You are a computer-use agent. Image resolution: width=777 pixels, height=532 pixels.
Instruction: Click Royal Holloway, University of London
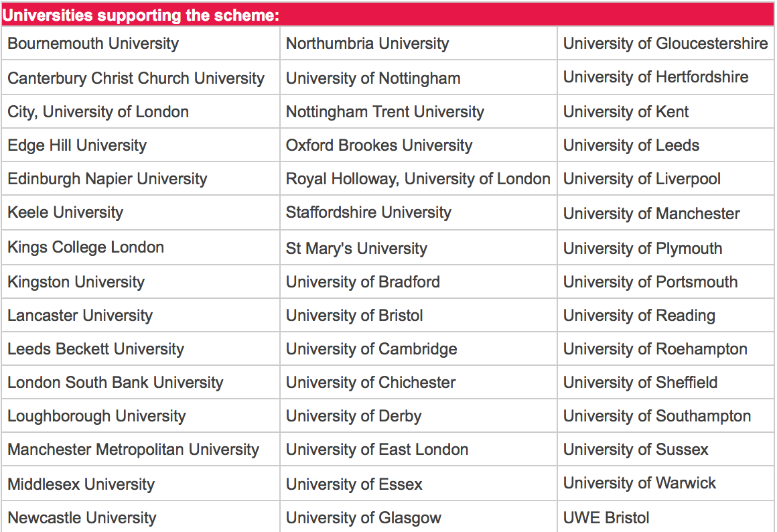[x=418, y=179]
